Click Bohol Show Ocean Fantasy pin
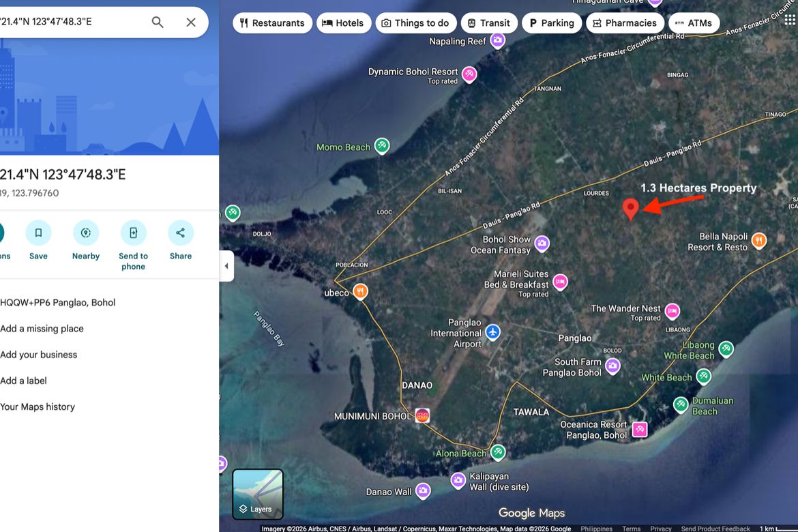 click(x=542, y=243)
